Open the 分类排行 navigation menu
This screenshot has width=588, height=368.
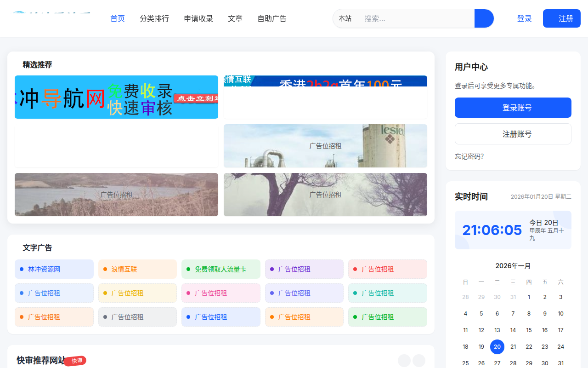click(154, 18)
